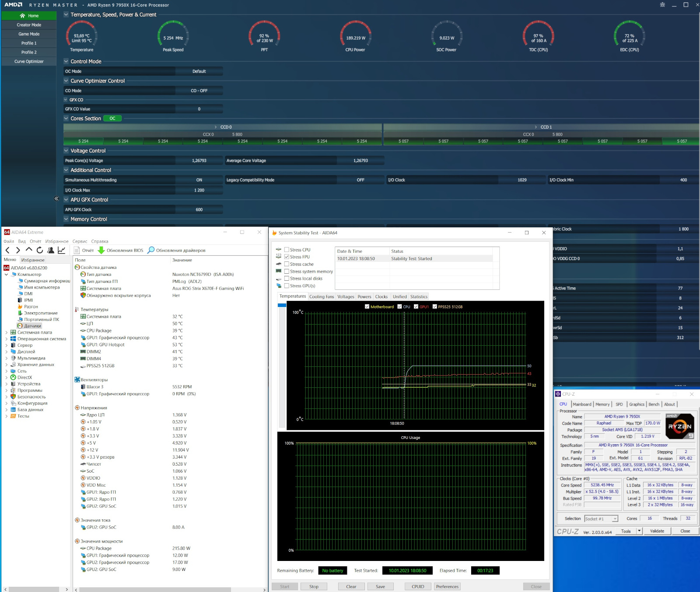The width and height of the screenshot is (700, 592).
Task: Open the AIDA64 user profile icon
Action: coord(51,250)
